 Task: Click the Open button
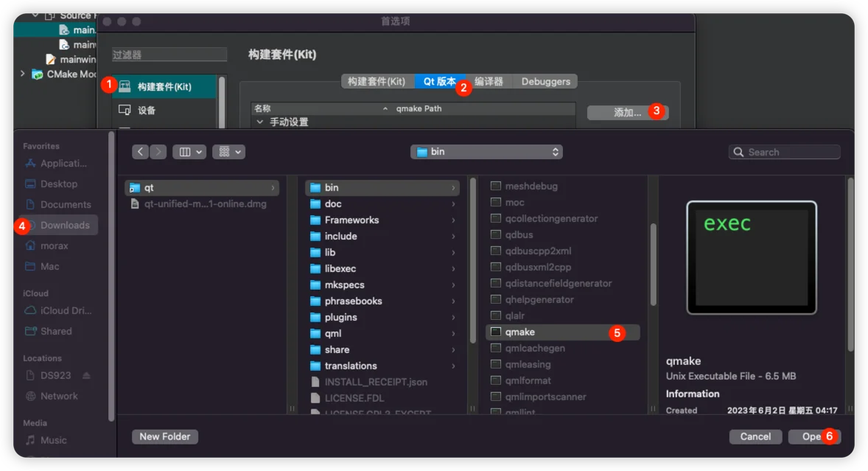815,436
